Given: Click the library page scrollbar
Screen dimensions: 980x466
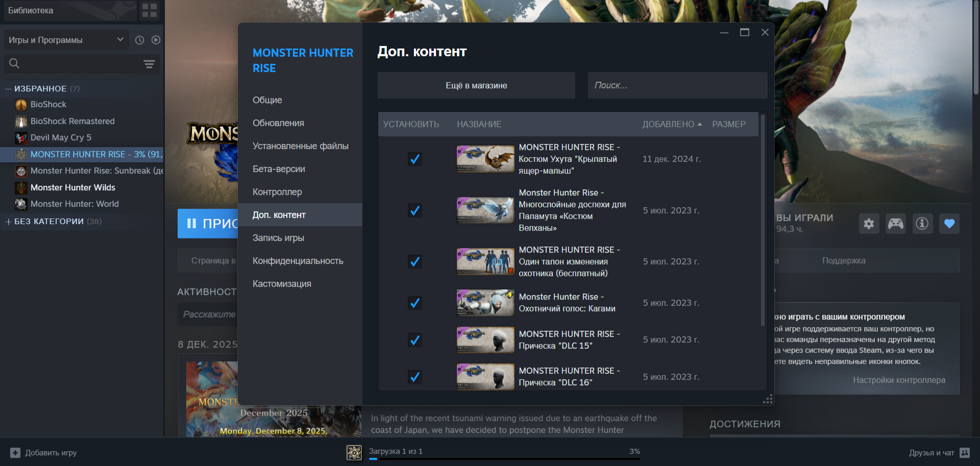Looking at the screenshot, I should [x=976, y=48].
